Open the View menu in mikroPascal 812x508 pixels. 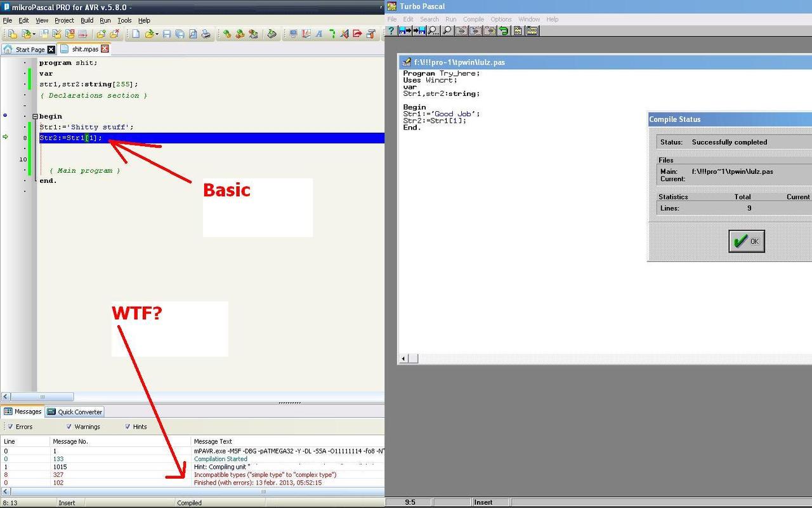[42, 20]
